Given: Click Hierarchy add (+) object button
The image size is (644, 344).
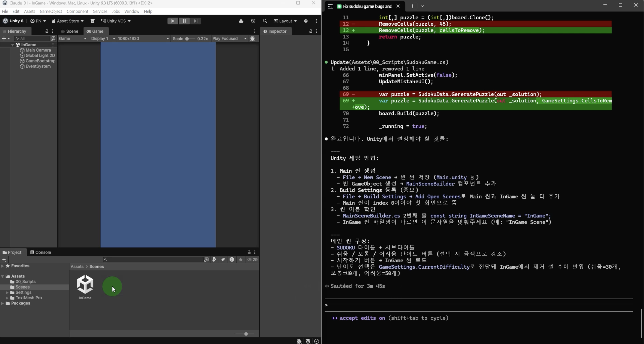Looking at the screenshot, I should point(5,38).
